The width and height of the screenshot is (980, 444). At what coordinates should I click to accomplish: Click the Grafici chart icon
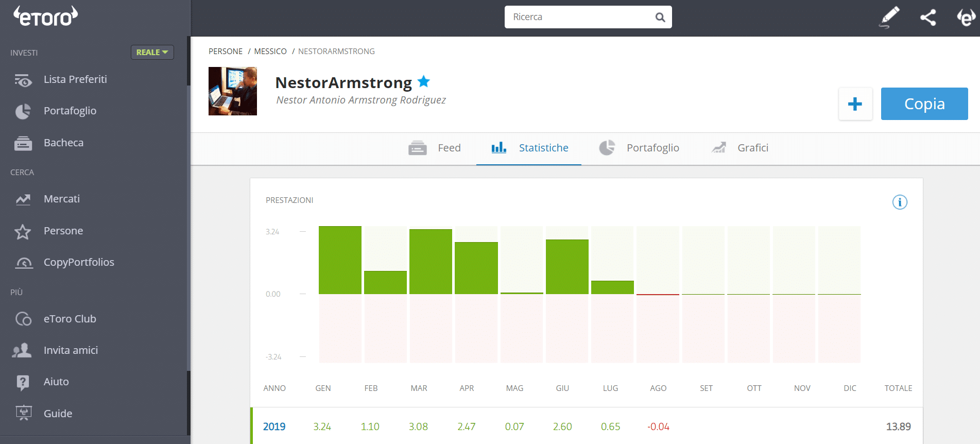click(719, 148)
